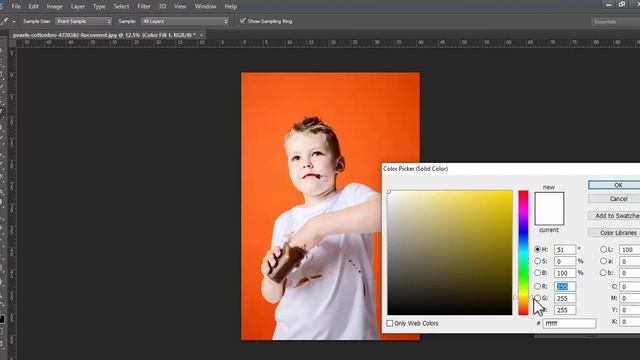This screenshot has height=360, width=640.
Task: Enable the Only Web Colors checkbox
Action: [x=390, y=323]
